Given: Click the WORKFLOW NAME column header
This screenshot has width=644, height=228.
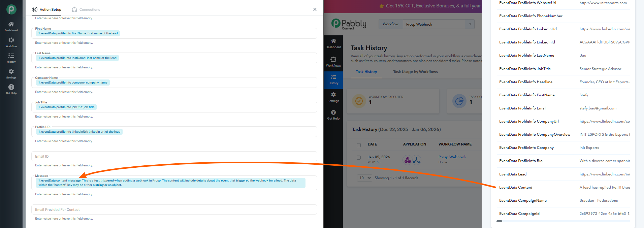Looking at the screenshot, I should pyautogui.click(x=455, y=144).
